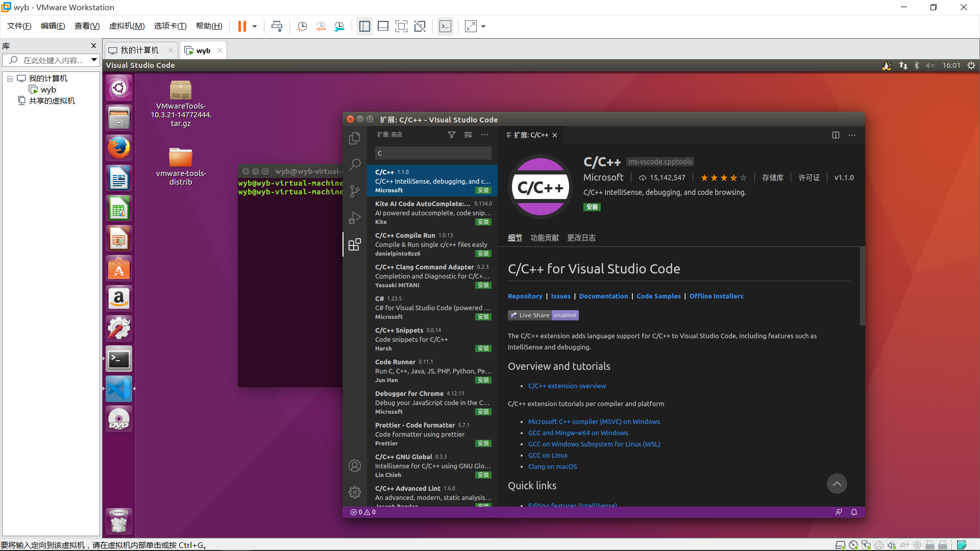Open the GCC on Linux link
The height and width of the screenshot is (551, 980).
point(548,455)
